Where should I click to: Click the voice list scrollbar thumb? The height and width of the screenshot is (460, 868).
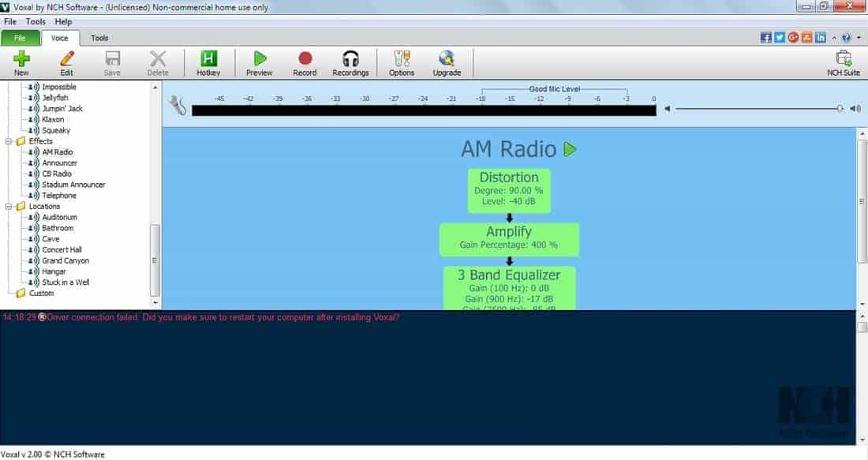[155, 260]
